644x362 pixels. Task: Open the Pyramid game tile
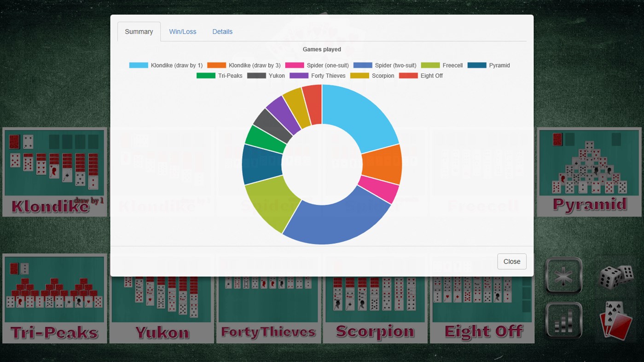coord(589,172)
